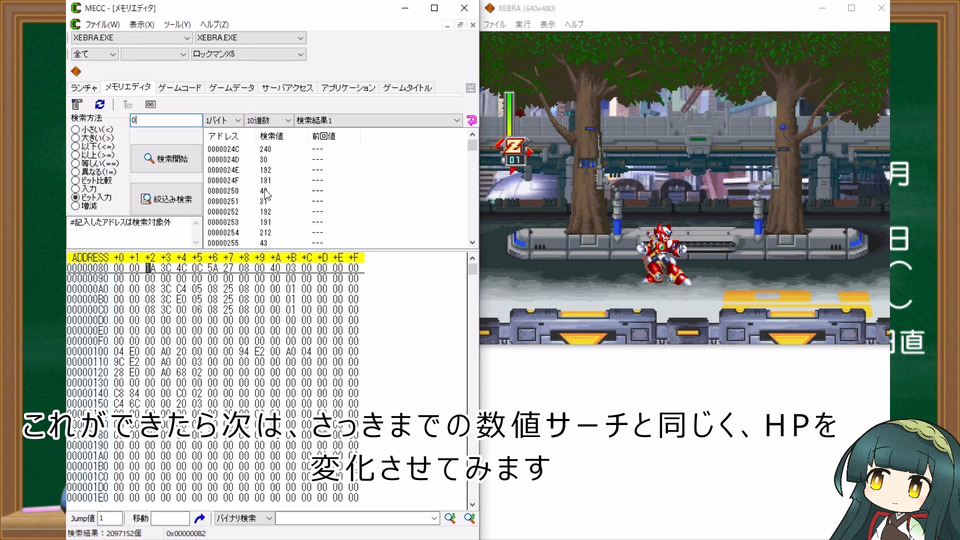Open the ツール(Y) menu in MECC

[x=177, y=24]
